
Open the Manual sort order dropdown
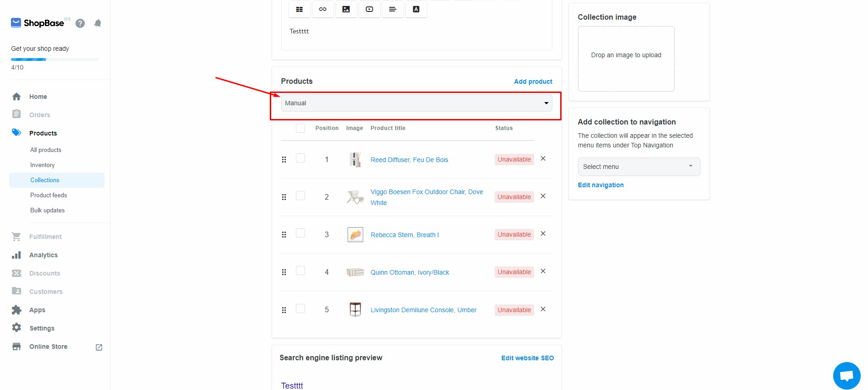pos(416,103)
